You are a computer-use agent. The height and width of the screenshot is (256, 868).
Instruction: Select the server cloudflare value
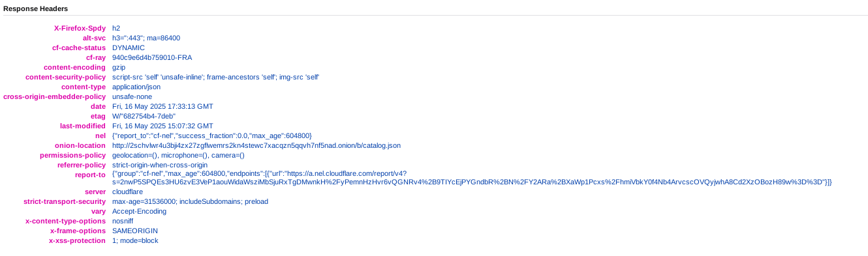coord(127,192)
